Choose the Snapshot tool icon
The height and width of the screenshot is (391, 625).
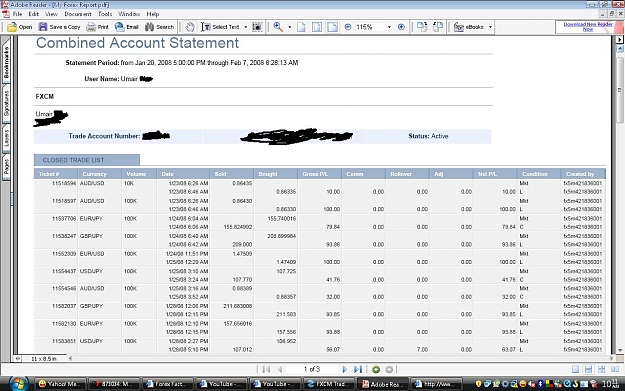tap(257, 27)
